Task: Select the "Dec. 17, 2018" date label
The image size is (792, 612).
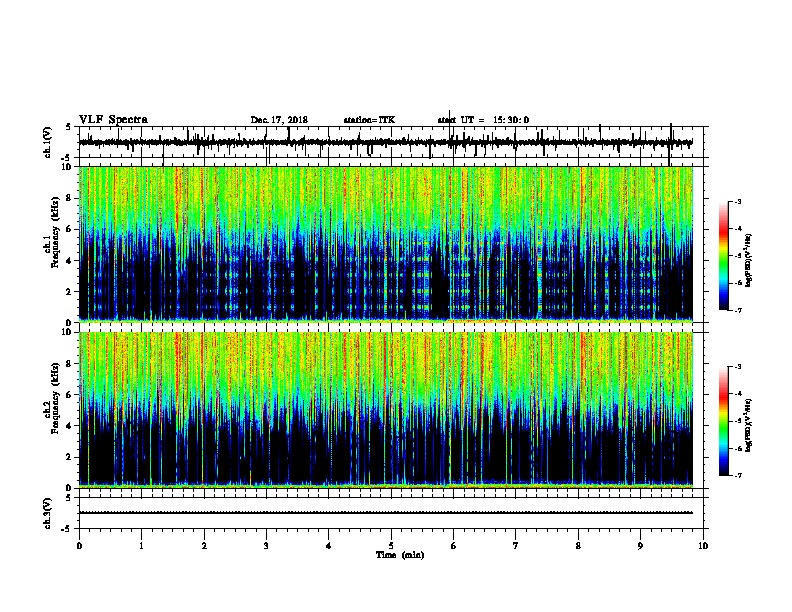Action: 279,120
